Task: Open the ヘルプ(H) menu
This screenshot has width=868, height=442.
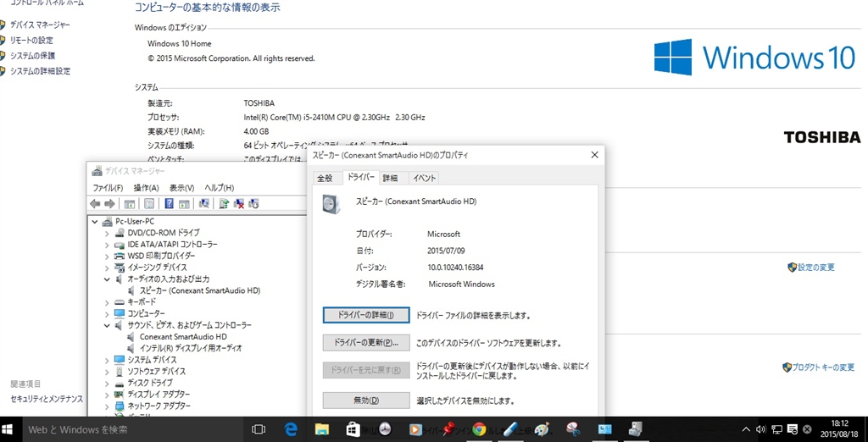Action: [220, 187]
